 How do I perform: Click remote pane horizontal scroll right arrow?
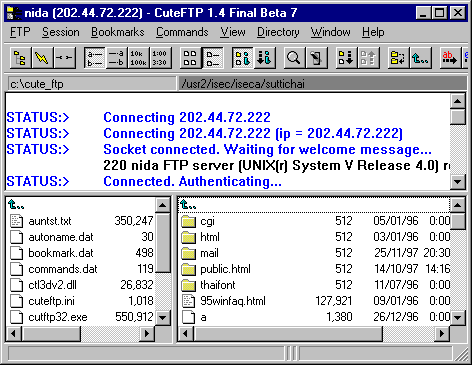point(442,333)
